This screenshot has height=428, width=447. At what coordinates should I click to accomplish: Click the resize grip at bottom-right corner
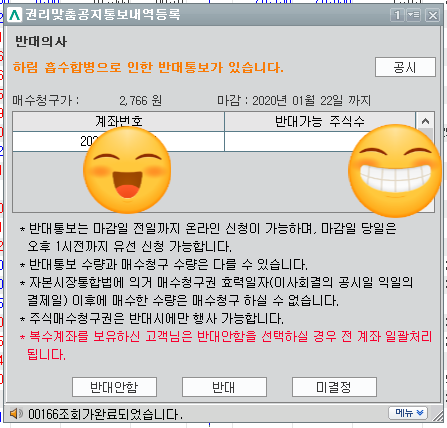(438, 415)
